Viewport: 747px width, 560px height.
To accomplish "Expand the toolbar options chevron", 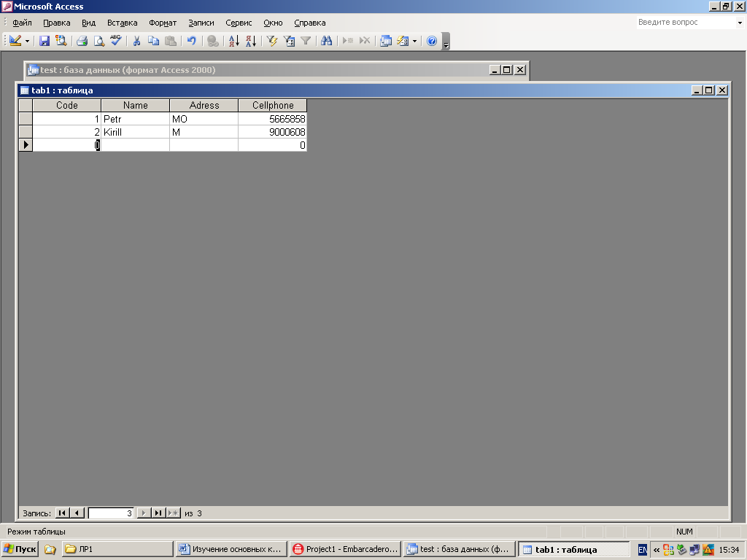I will coord(446,43).
